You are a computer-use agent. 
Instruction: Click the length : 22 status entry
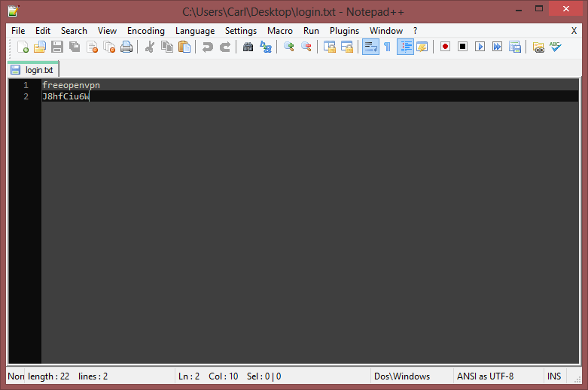(x=49, y=376)
